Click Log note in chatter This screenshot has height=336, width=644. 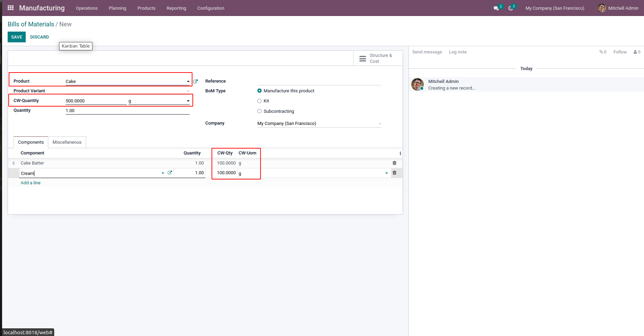tap(457, 52)
